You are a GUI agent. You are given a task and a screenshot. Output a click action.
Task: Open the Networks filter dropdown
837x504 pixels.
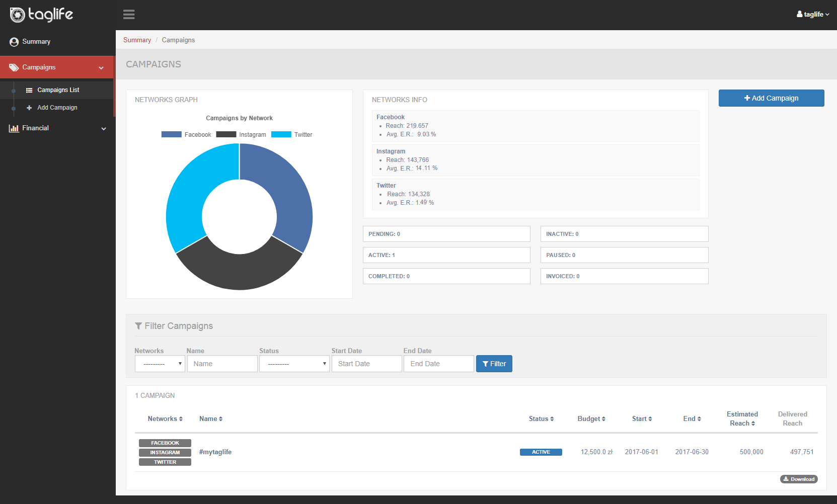coord(160,364)
